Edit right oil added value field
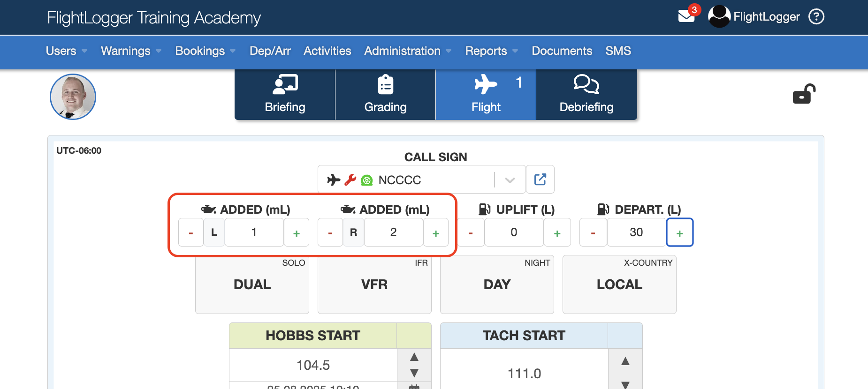This screenshot has height=389, width=868. pos(393,232)
